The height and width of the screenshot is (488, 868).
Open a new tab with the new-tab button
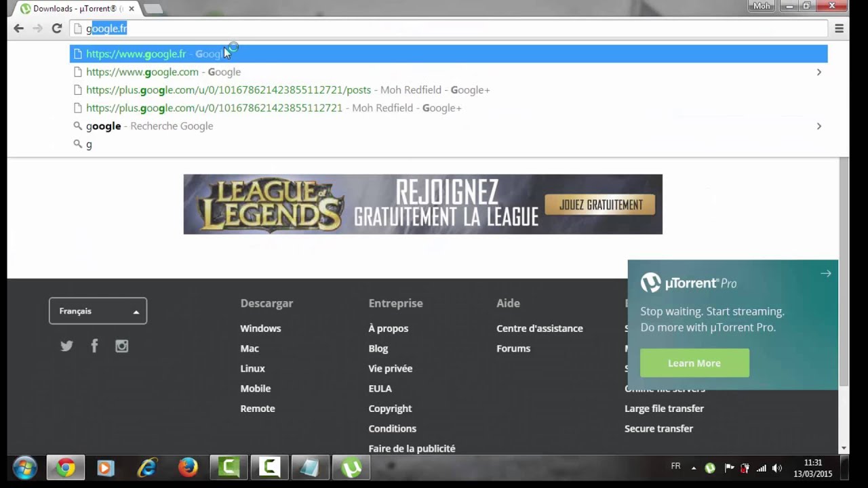[x=153, y=9]
